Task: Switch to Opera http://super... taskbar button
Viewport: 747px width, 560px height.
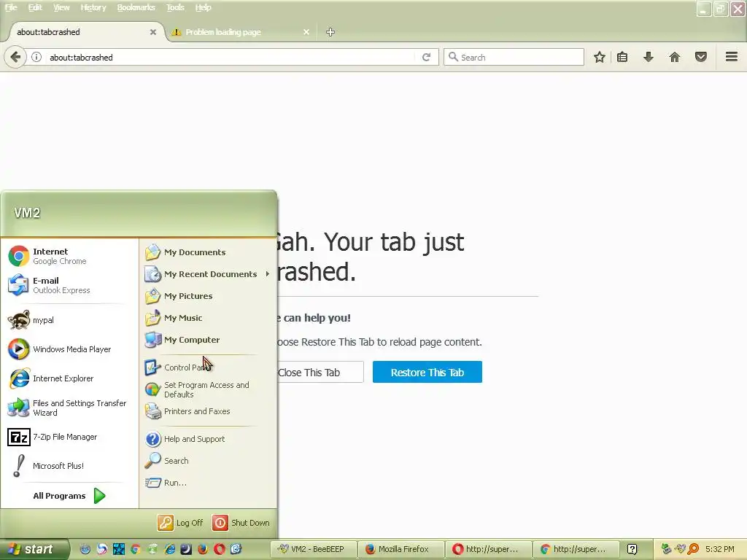Action: pyautogui.click(x=488, y=549)
